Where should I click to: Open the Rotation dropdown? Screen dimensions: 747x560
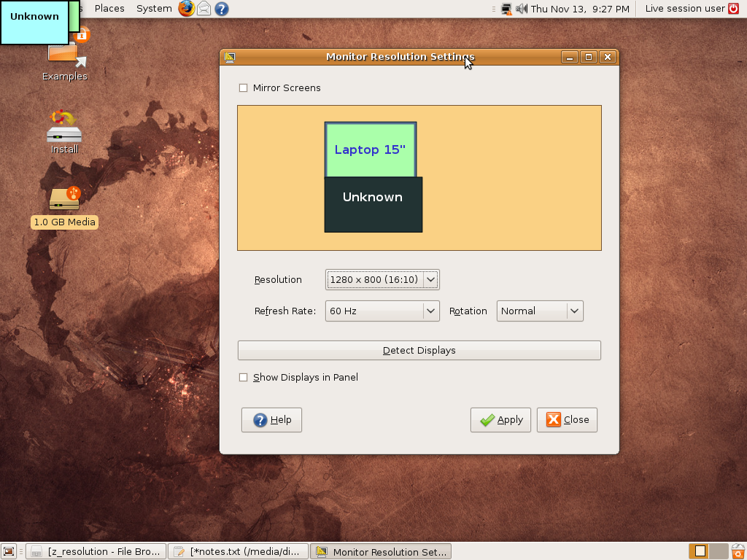pos(540,311)
